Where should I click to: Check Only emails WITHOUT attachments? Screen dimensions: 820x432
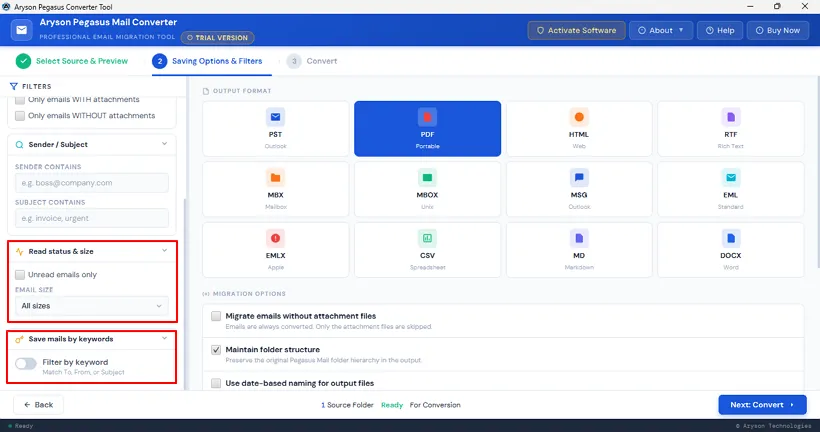20,116
